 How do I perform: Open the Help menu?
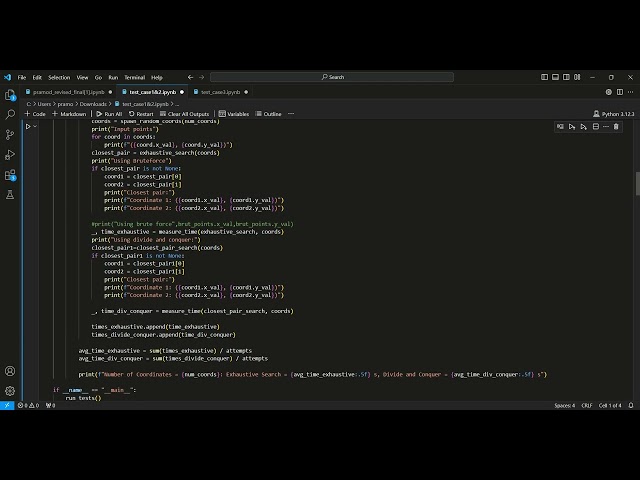coord(157,78)
